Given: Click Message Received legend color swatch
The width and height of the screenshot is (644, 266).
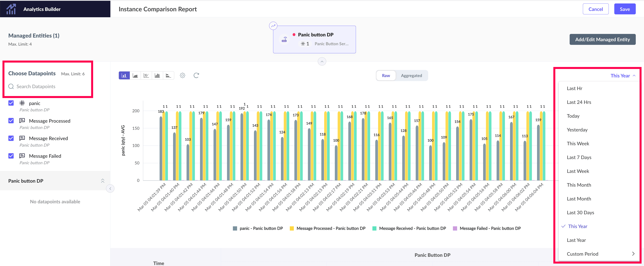Looking at the screenshot, I should [374, 228].
